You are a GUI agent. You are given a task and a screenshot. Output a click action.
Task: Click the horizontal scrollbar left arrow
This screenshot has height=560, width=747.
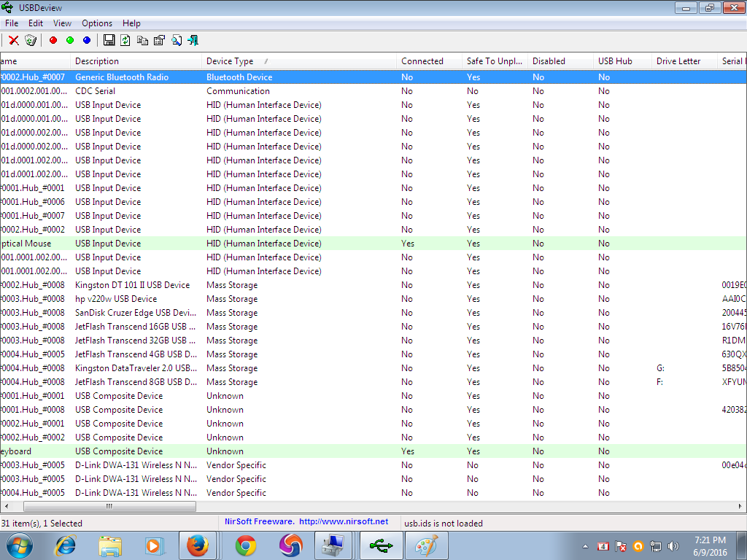coord(6,506)
